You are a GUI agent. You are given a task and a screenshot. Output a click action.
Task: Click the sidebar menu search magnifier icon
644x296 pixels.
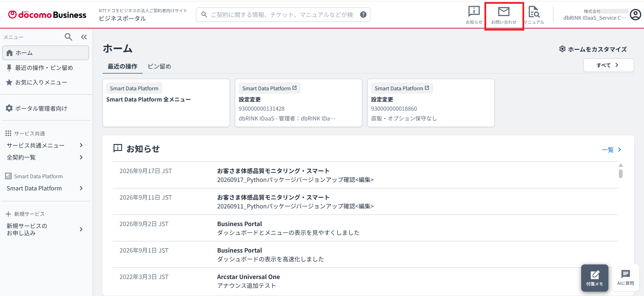click(x=69, y=37)
